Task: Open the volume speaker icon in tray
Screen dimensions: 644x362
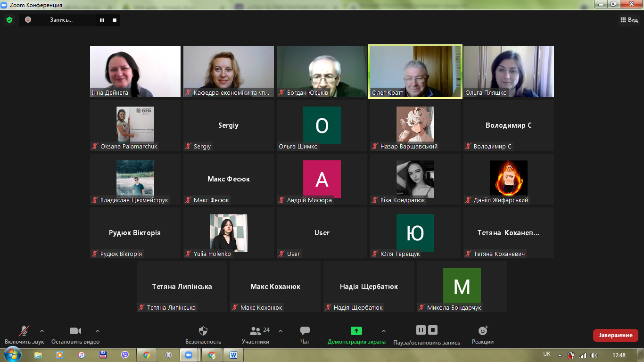Action: point(594,355)
